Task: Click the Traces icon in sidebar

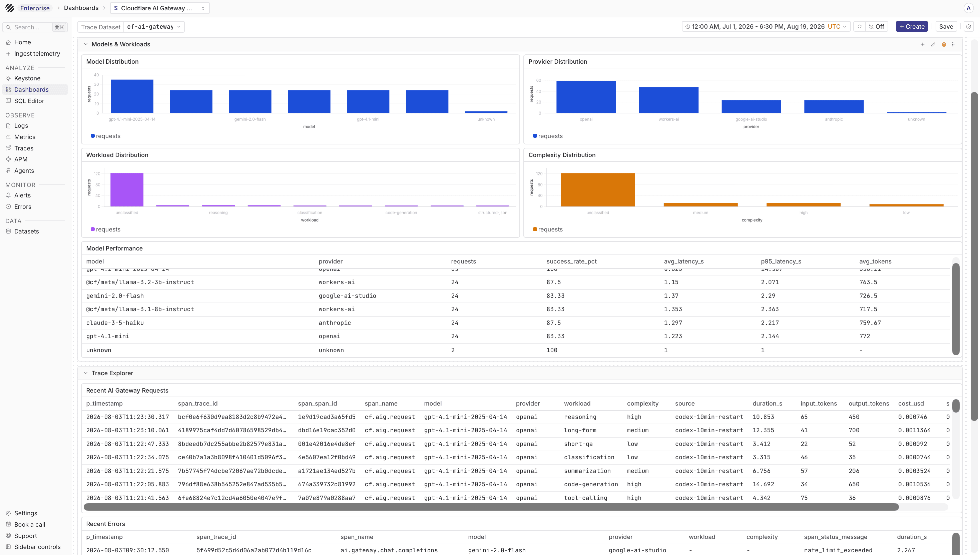Action: pyautogui.click(x=8, y=148)
